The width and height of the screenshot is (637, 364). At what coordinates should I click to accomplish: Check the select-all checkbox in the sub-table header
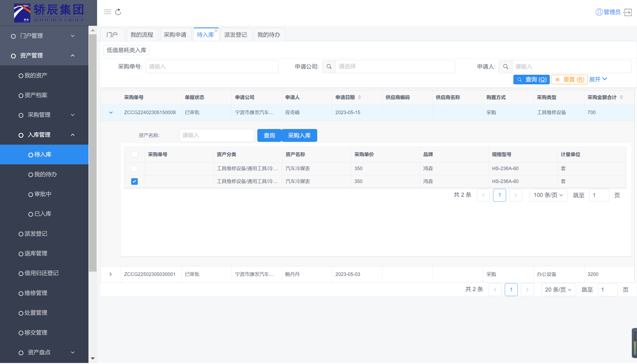click(x=134, y=155)
